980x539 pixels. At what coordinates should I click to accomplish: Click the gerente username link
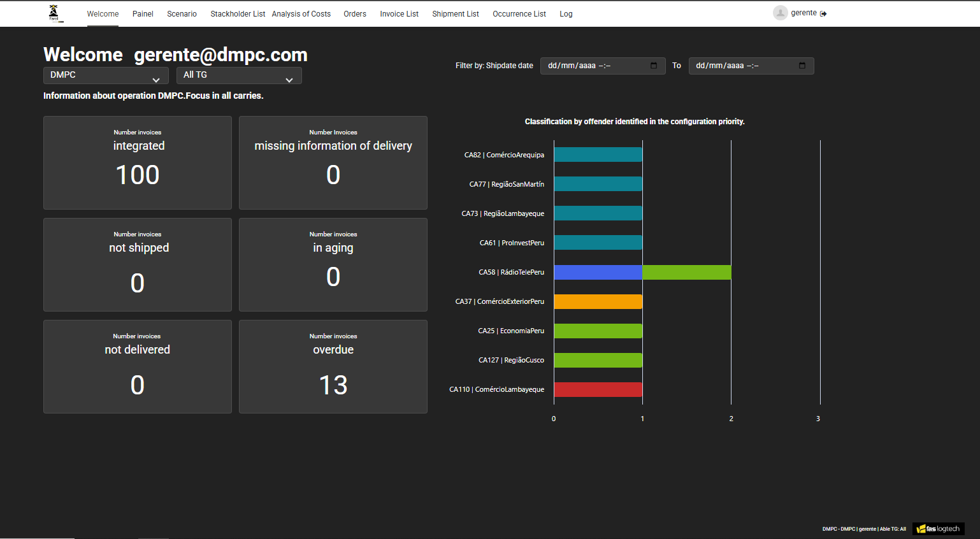pos(804,12)
